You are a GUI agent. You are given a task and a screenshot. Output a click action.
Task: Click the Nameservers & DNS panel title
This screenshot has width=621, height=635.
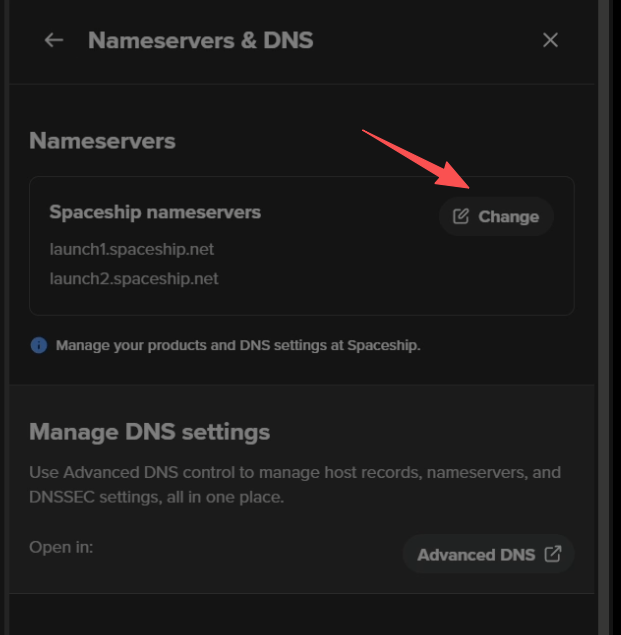pos(200,40)
